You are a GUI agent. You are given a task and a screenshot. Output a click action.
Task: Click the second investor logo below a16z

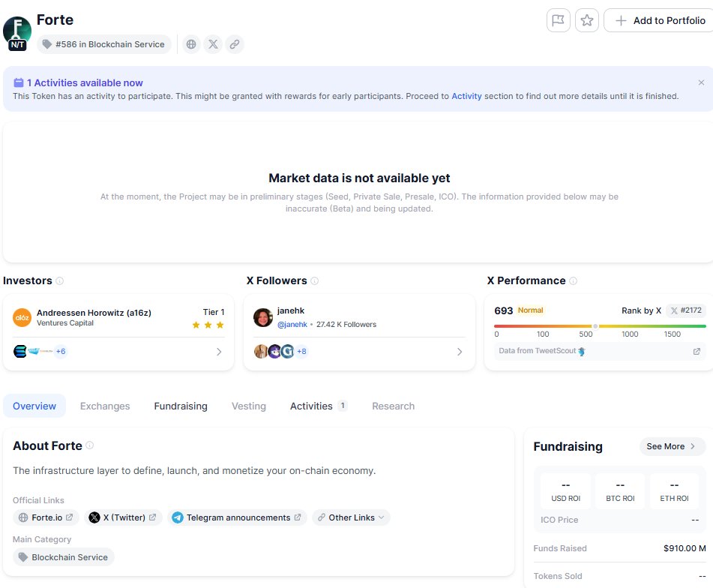(34, 351)
